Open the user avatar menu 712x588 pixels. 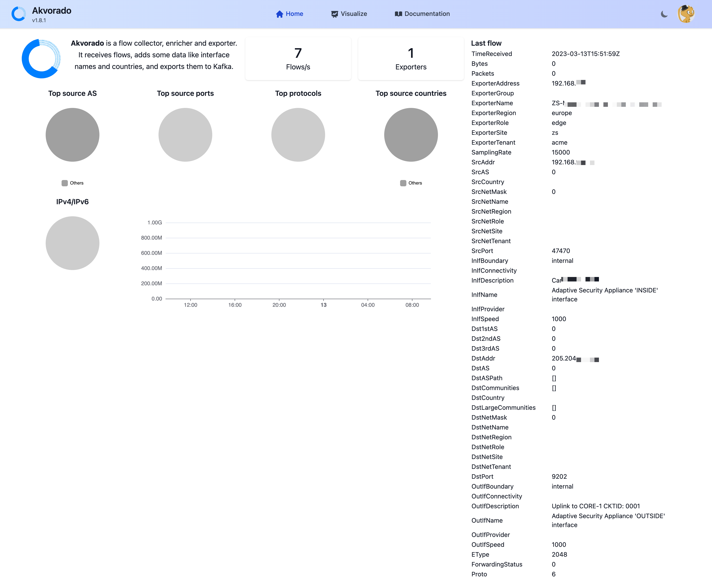pos(686,14)
